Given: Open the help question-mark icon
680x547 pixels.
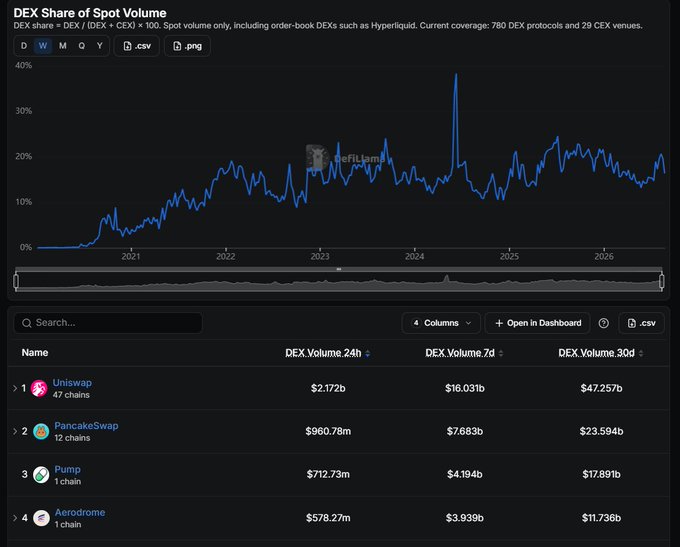Looking at the screenshot, I should click(x=603, y=323).
